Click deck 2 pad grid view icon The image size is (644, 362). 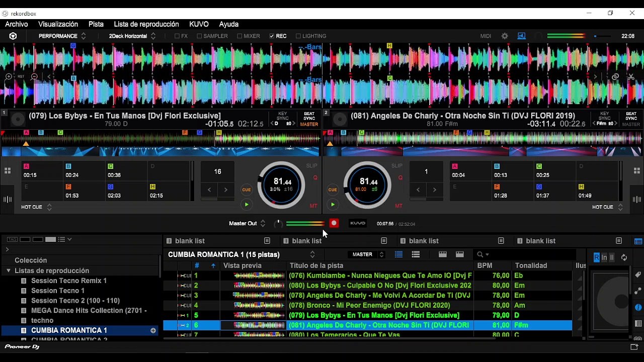[636, 171]
